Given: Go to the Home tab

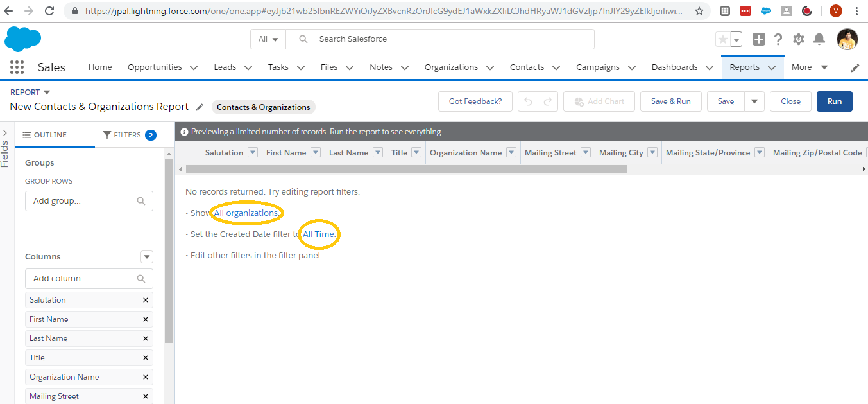Looking at the screenshot, I should [x=100, y=67].
